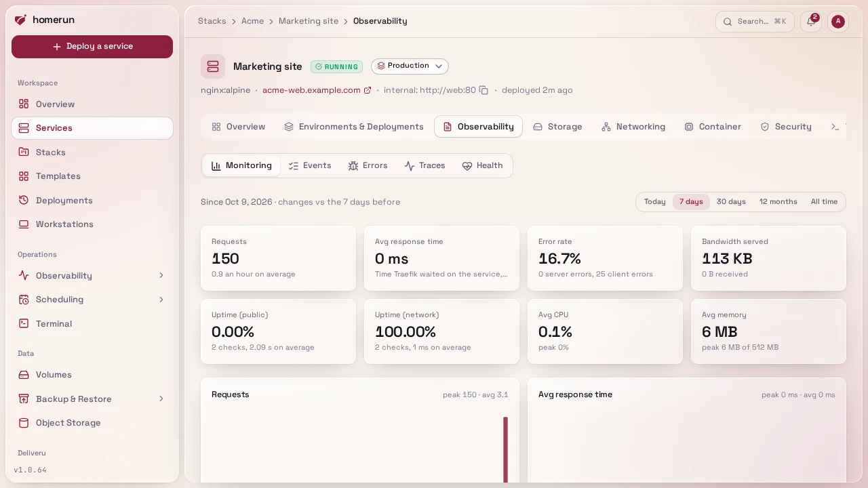Screen dimensions: 868x488
Task: Copy the internal URL http://web:80
Action: [x=484, y=90]
